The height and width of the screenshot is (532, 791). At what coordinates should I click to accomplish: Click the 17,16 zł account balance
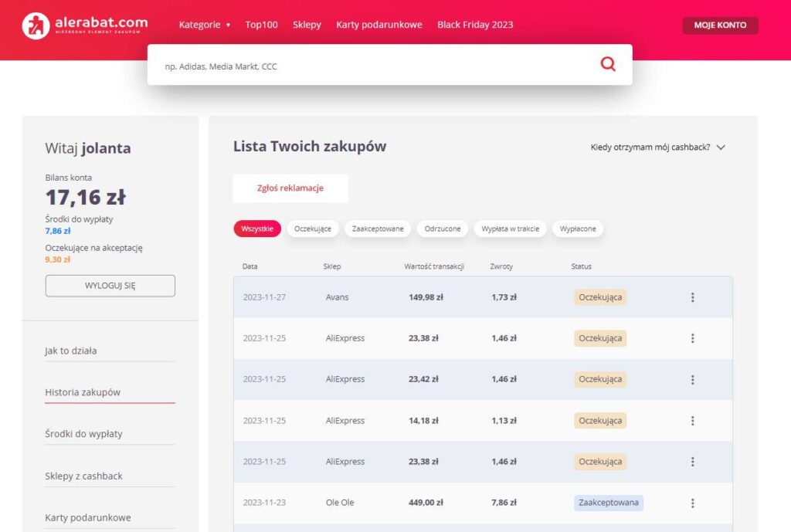[x=86, y=197]
